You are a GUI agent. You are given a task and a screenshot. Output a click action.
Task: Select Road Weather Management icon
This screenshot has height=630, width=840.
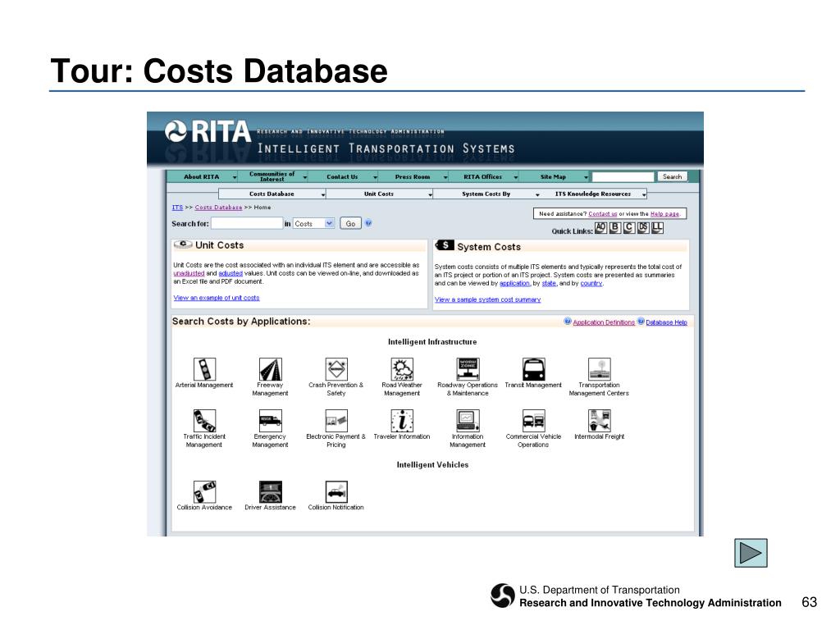(402, 369)
